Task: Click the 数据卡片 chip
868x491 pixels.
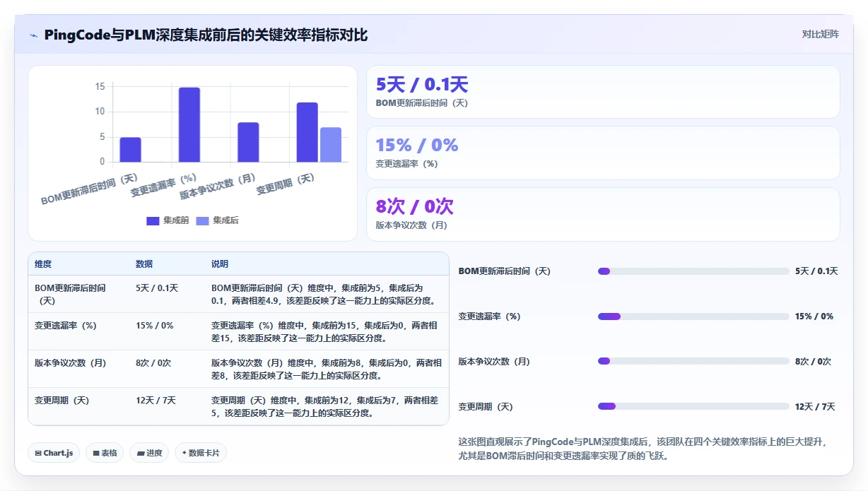Action: [201, 453]
